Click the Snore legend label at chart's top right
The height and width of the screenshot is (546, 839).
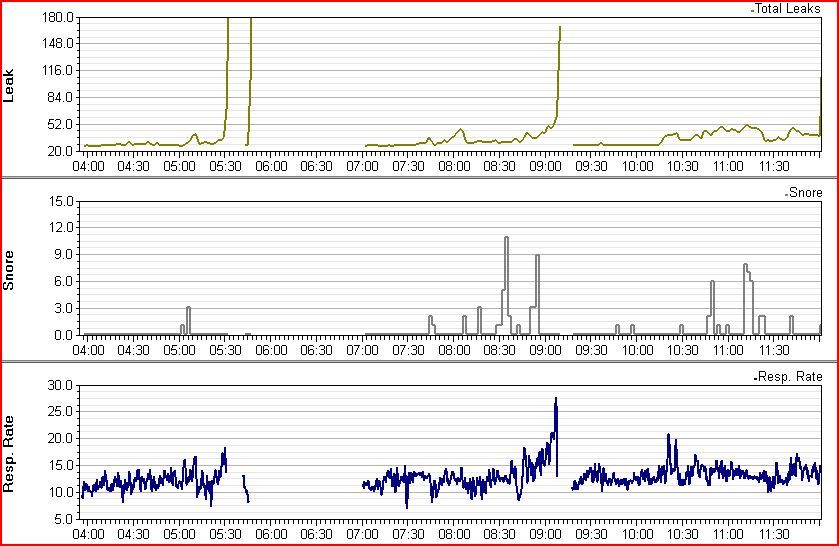(806, 193)
